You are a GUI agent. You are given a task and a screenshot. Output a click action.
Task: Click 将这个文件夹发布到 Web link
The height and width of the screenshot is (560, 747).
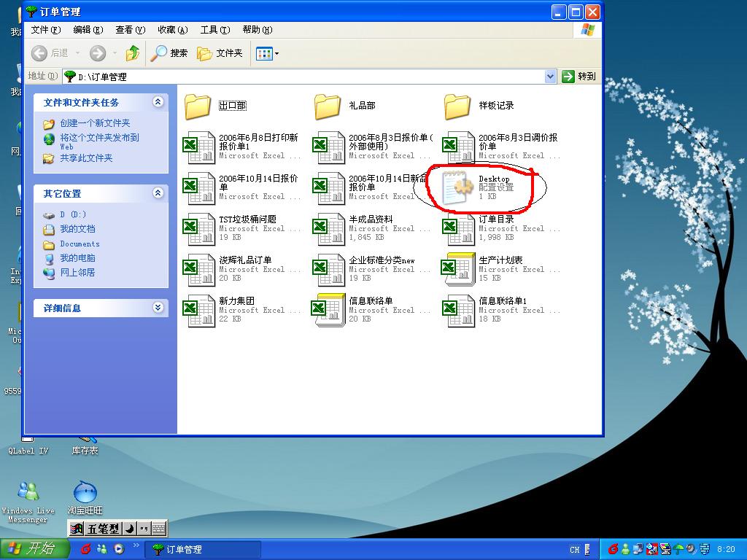99,141
